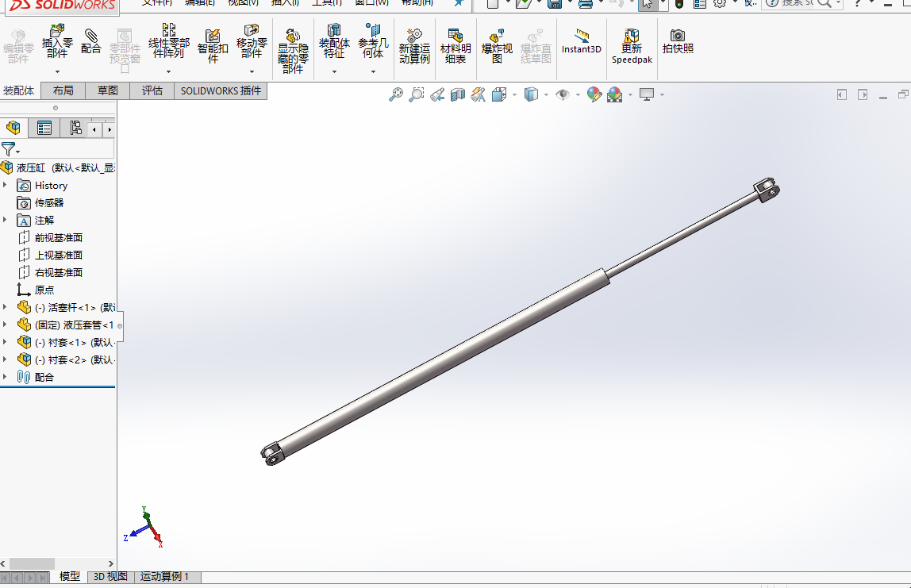
Task: Click Smart Fasteners icon
Action: pos(213,47)
